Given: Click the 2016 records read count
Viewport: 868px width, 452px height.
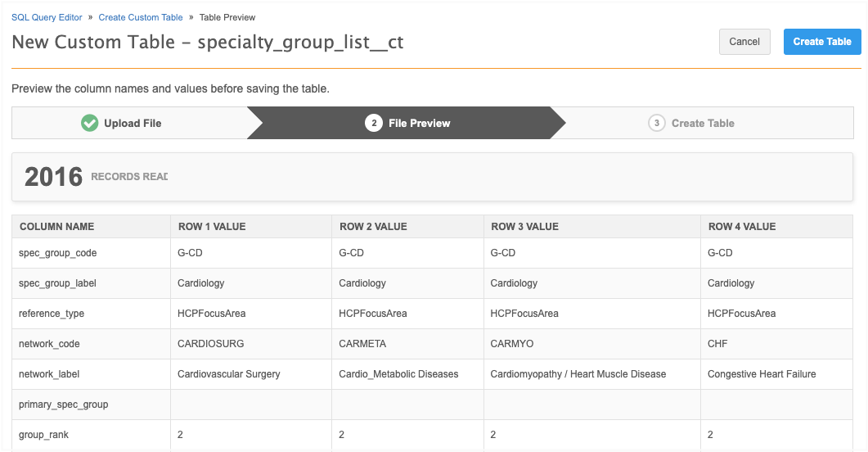Looking at the screenshot, I should [x=53, y=177].
